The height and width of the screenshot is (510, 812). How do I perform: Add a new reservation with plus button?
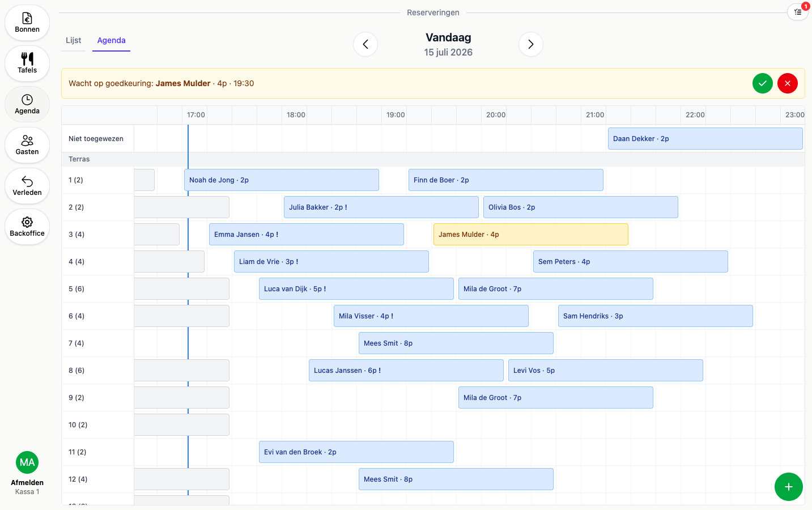[x=789, y=487]
